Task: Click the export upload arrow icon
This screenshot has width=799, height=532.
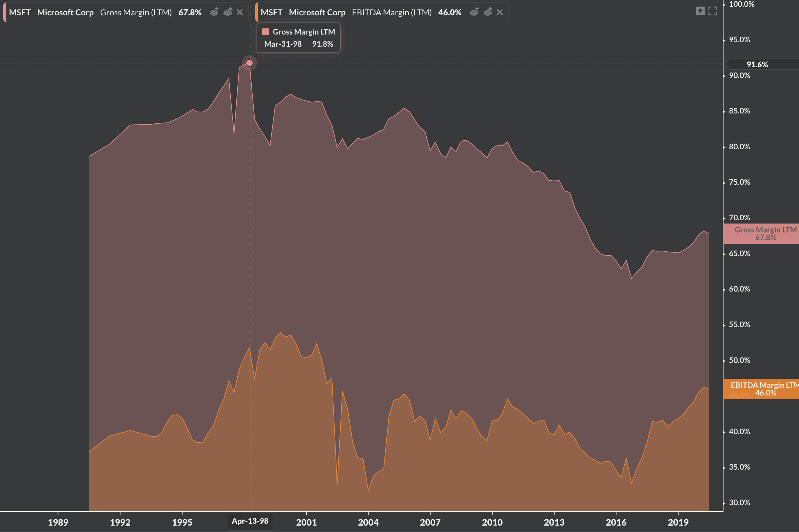Action: 700,11
